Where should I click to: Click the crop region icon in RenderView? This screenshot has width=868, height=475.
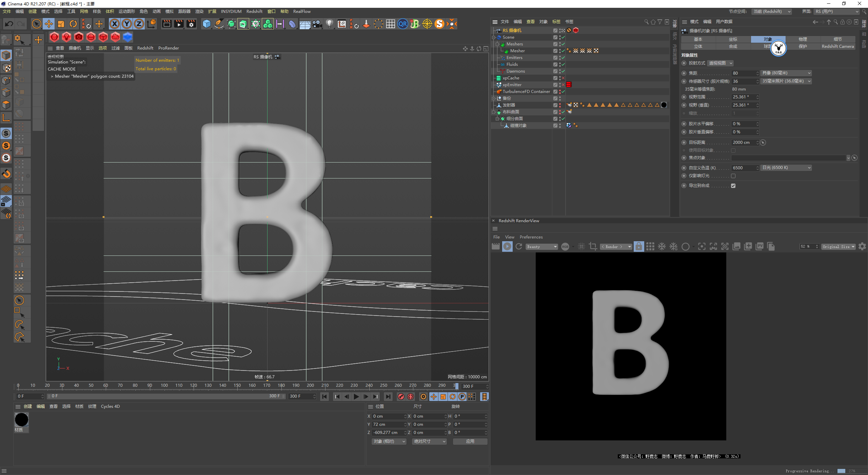point(593,247)
